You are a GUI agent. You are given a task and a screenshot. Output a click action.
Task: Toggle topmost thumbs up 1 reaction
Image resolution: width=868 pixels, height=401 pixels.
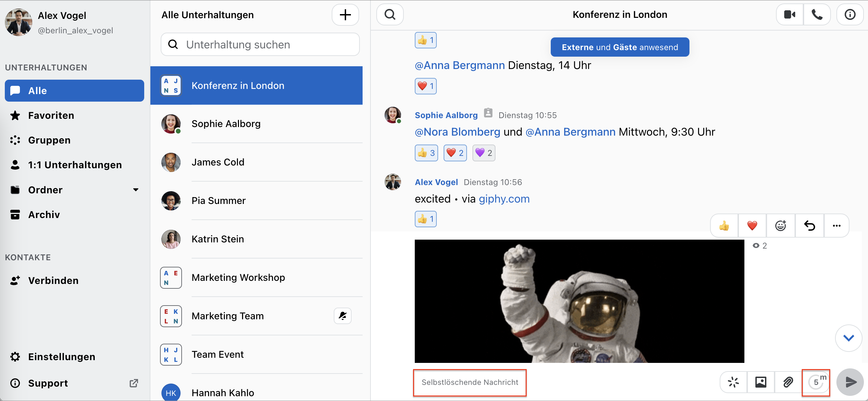(425, 40)
